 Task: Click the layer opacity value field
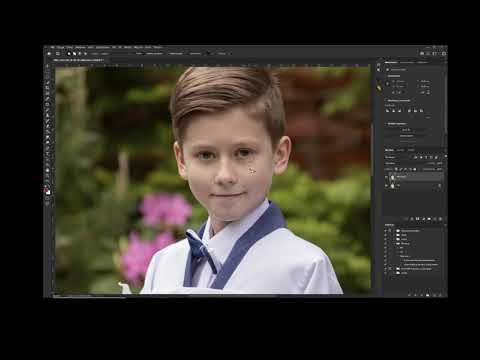coord(440,163)
